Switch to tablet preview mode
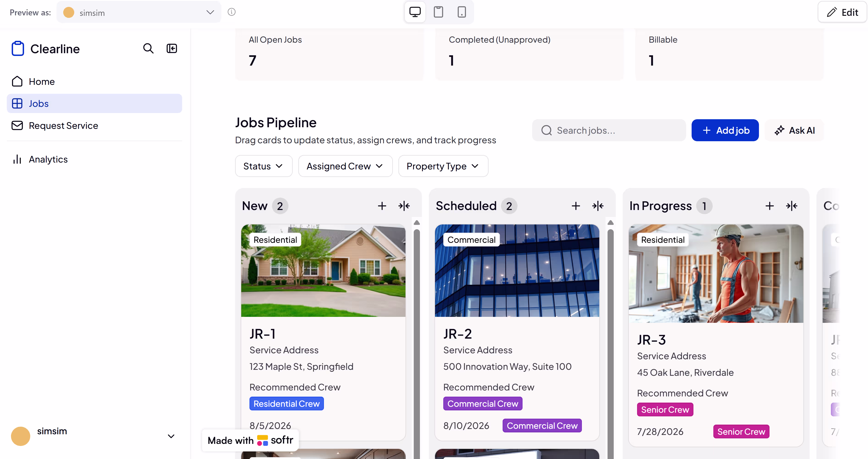 [x=438, y=12]
